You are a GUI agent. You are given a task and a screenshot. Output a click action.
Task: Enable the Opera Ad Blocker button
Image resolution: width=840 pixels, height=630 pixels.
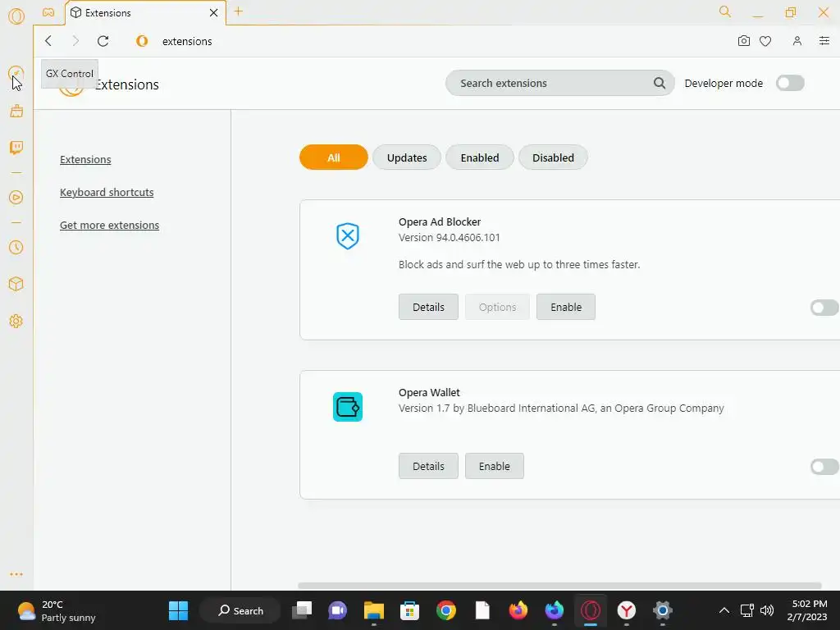pos(566,307)
